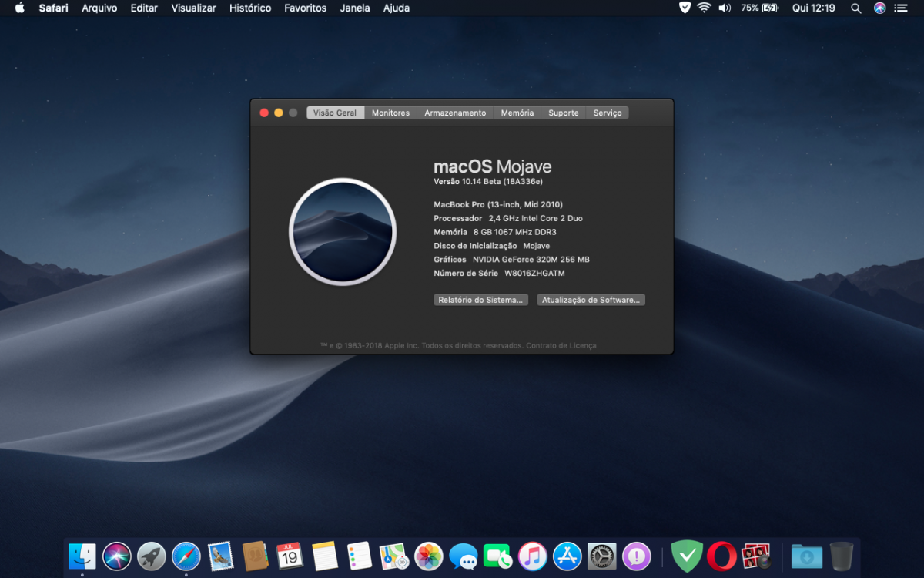Click Relatório do Sistema button
Viewport: 924px width, 578px height.
480,300
